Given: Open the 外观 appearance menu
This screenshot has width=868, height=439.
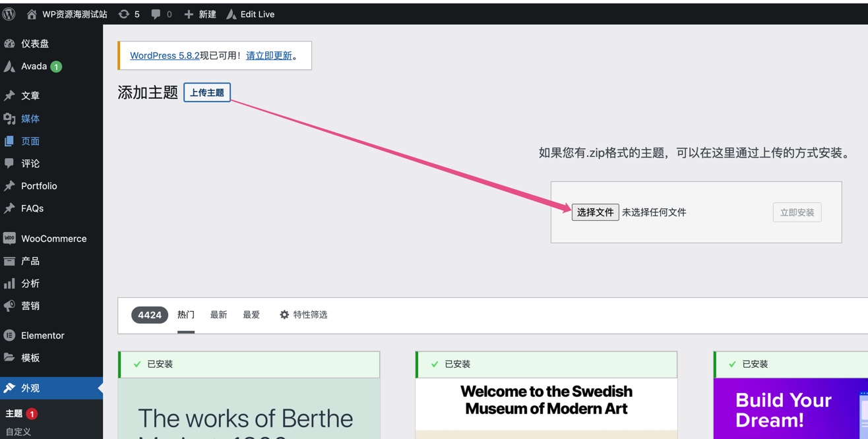Looking at the screenshot, I should pyautogui.click(x=51, y=388).
